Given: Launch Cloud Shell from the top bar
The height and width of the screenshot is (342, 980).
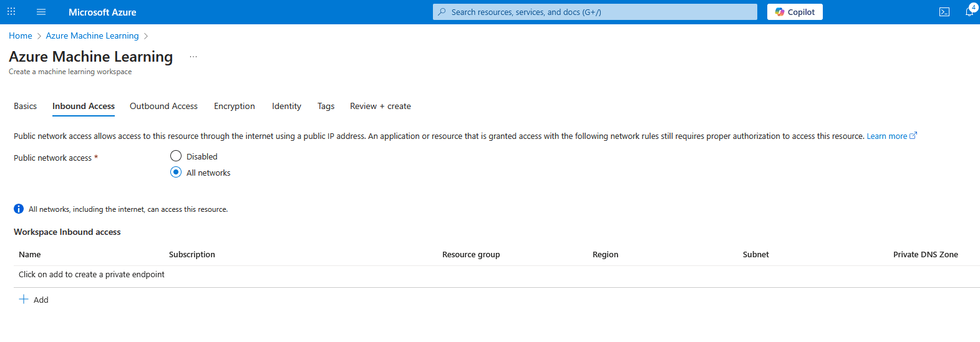Looking at the screenshot, I should [944, 12].
